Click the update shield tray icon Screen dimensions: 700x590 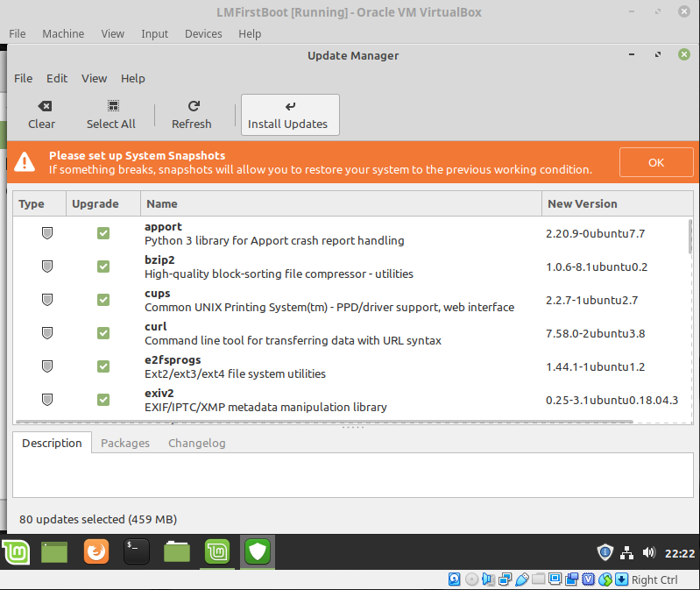[605, 552]
